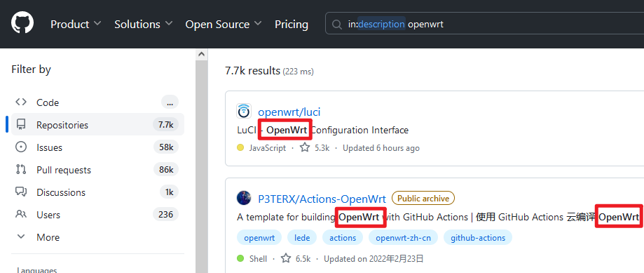644x273 pixels.
Task: Click the 86k Pull requests count badge
Action: click(166, 169)
